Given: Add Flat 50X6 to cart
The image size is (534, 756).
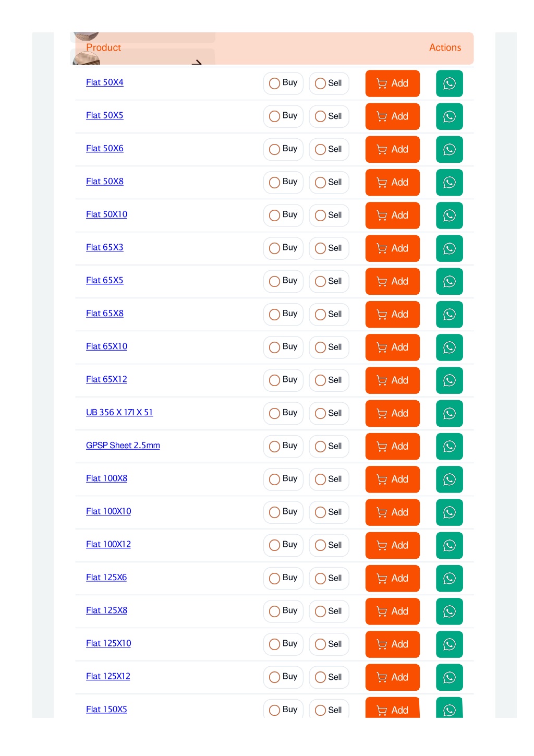Looking at the screenshot, I should tap(392, 149).
